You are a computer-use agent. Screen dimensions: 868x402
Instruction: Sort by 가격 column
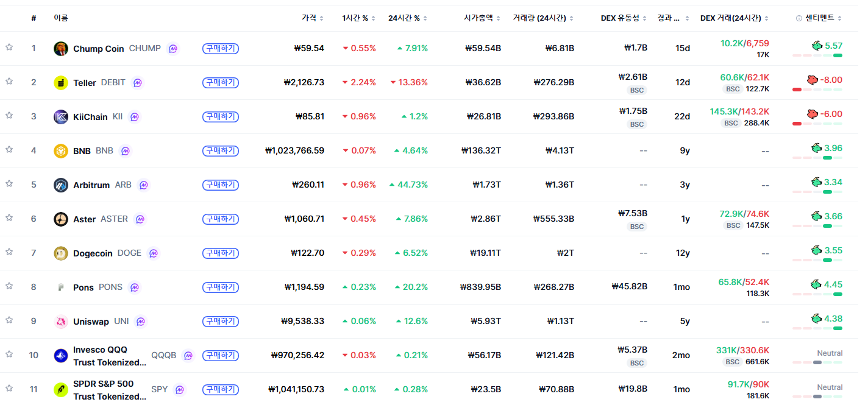click(x=313, y=18)
